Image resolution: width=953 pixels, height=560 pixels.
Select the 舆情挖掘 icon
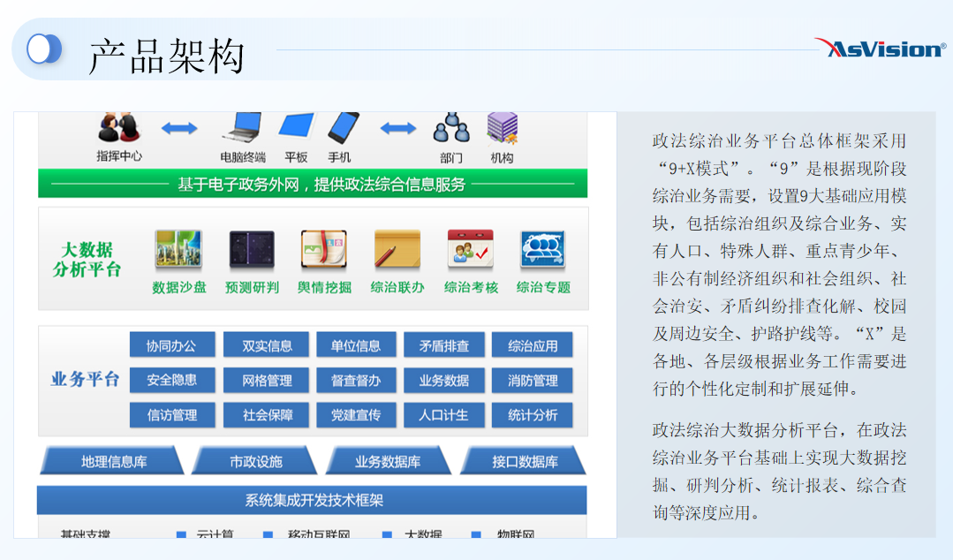coord(324,250)
